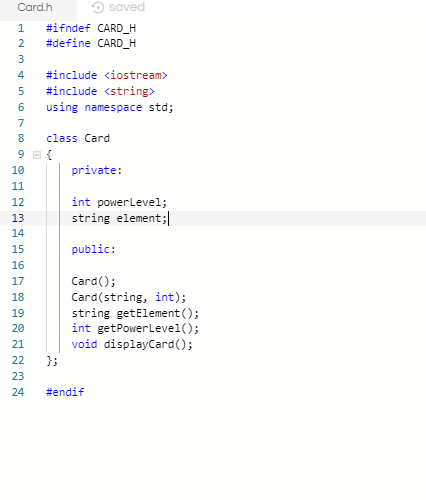Place cursor on #ifndef CARD_H line
This screenshot has width=426, height=500.
(91, 28)
